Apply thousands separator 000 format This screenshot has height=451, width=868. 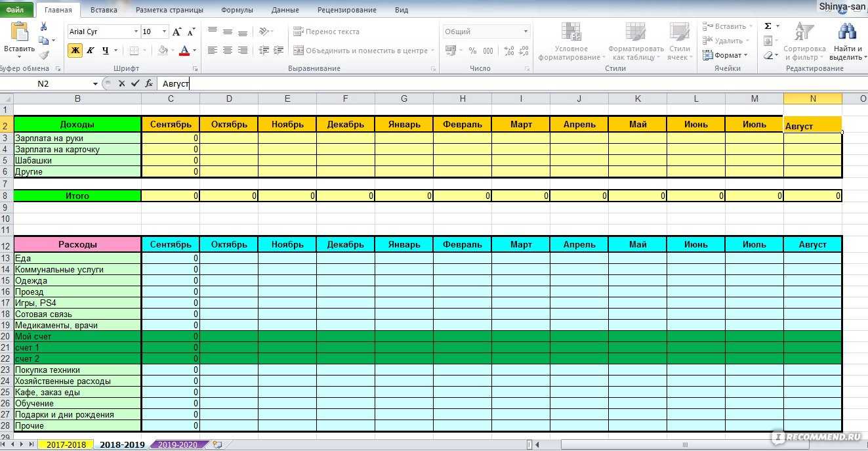tap(488, 51)
